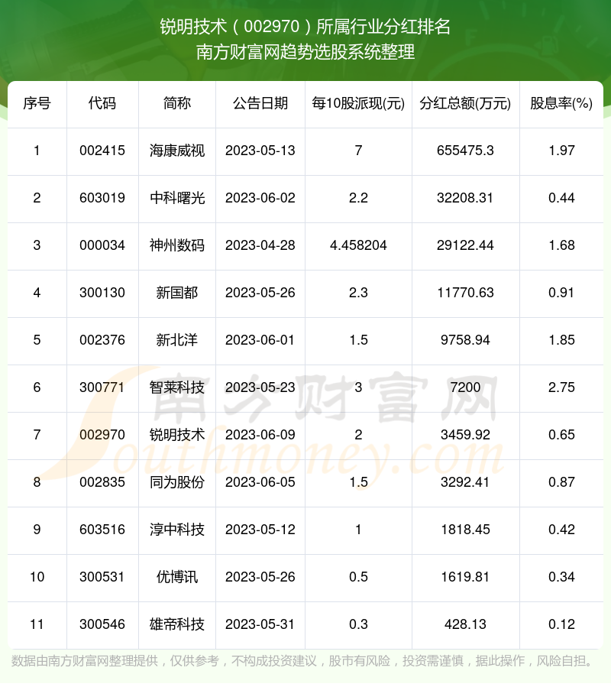Select the name 锐明技术 in row 7
This screenshot has width=611, height=700.
coord(176,434)
